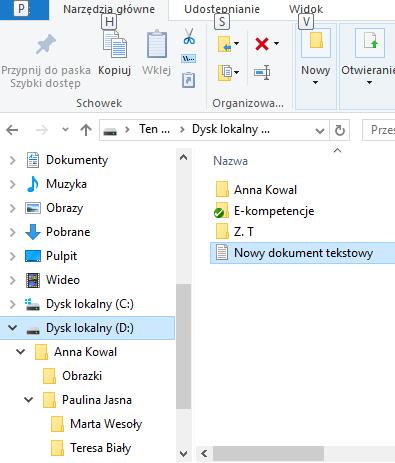
Task: Click the search box field
Action: coord(379,130)
